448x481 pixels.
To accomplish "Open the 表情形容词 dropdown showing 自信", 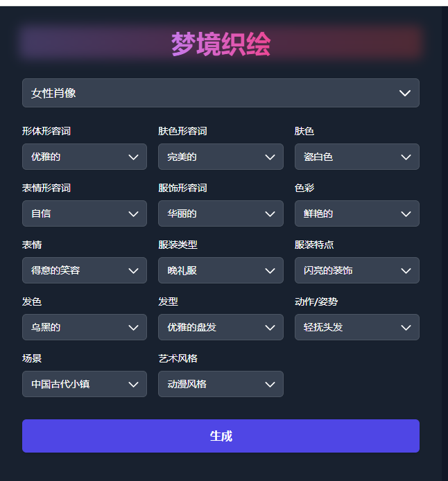I will (x=85, y=213).
